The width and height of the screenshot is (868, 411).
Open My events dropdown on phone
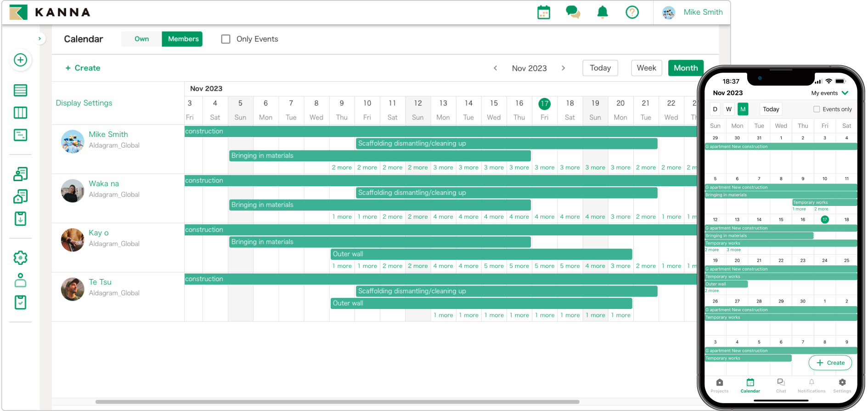pyautogui.click(x=830, y=93)
